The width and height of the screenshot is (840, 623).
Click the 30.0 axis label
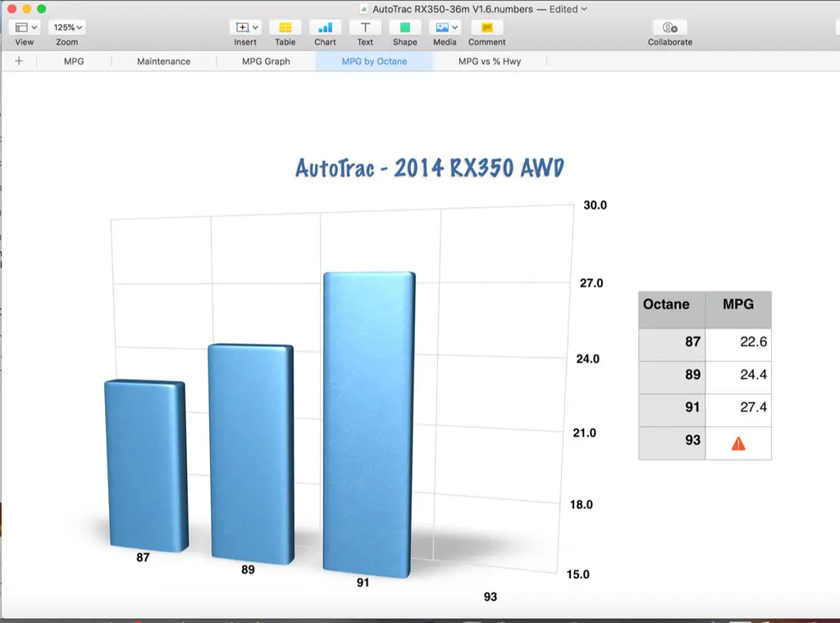pyautogui.click(x=596, y=205)
